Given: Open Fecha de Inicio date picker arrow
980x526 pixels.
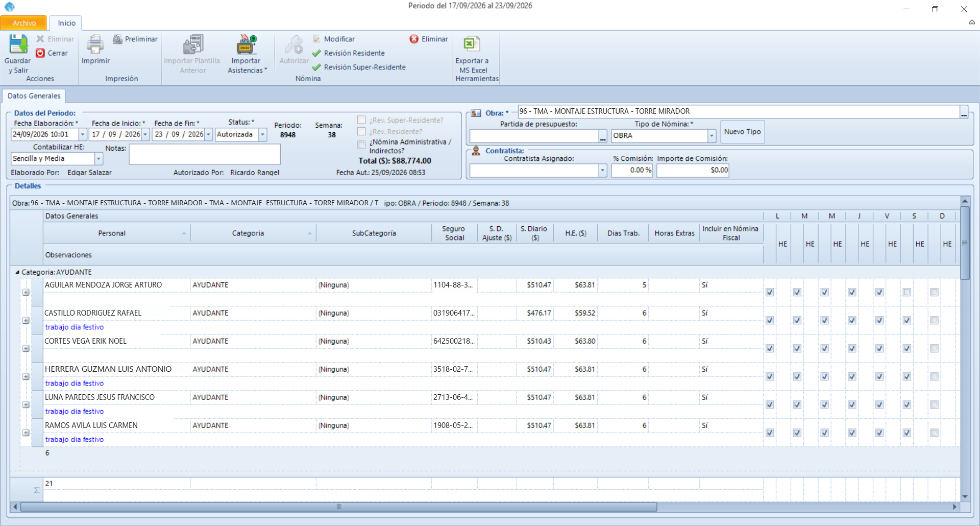Looking at the screenshot, I should [145, 135].
